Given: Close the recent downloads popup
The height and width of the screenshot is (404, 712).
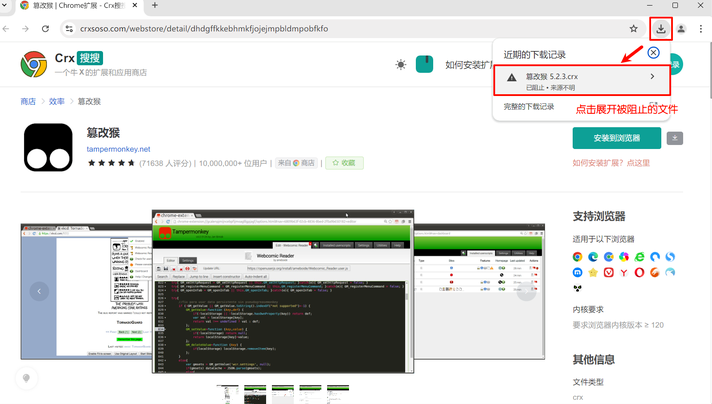Looking at the screenshot, I should [653, 52].
